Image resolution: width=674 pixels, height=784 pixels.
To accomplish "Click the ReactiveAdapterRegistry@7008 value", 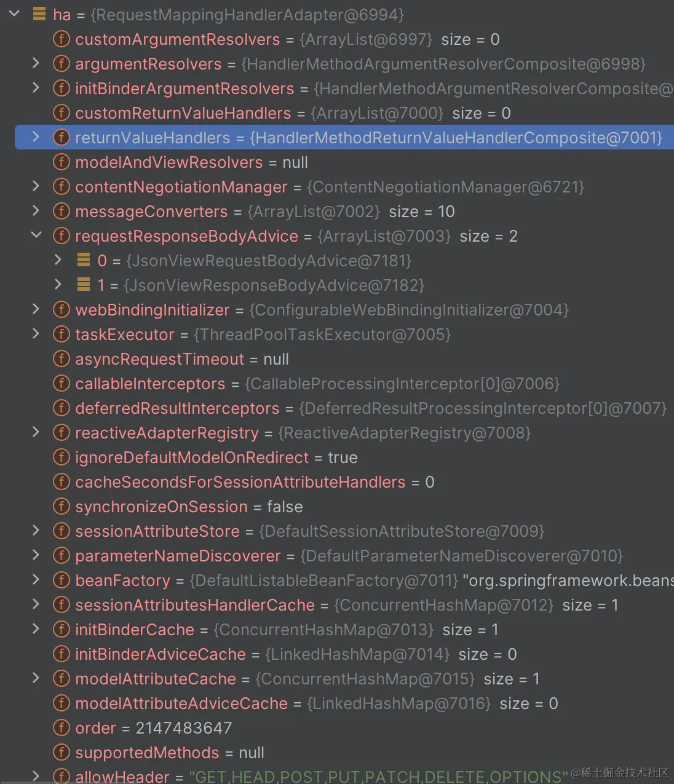I will pos(404,433).
